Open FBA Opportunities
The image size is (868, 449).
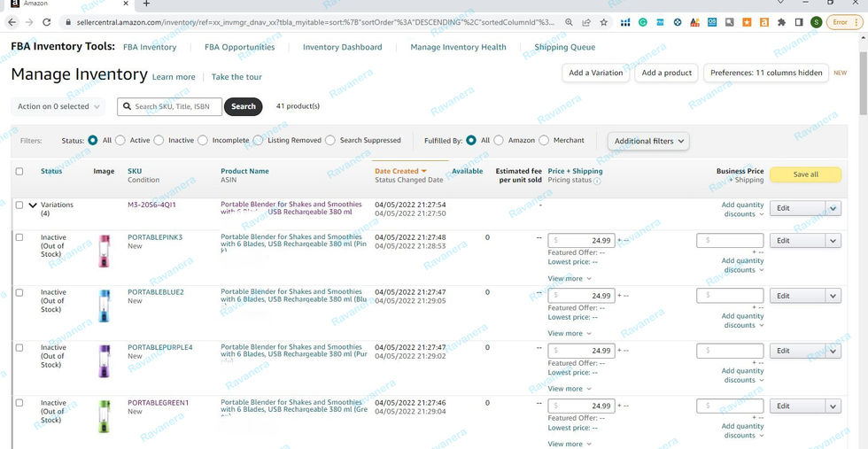[240, 47]
